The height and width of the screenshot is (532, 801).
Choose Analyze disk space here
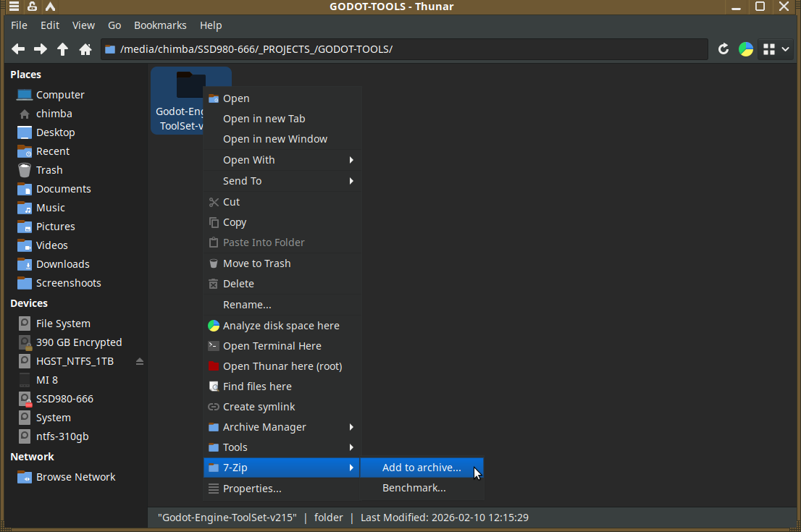coord(282,326)
